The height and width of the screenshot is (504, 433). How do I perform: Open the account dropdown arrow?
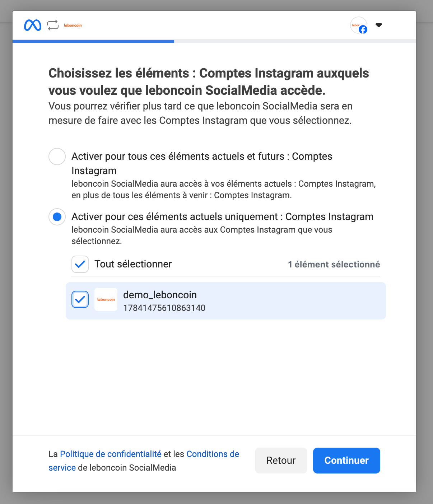pos(379,25)
